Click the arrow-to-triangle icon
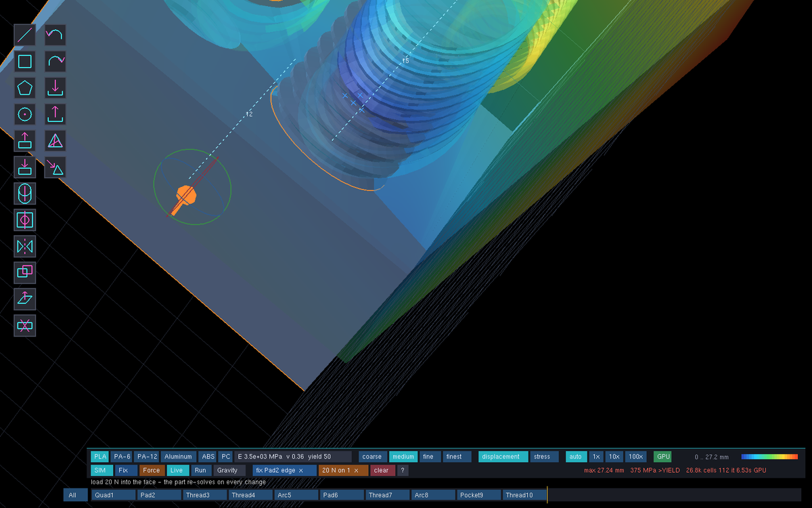 point(55,167)
